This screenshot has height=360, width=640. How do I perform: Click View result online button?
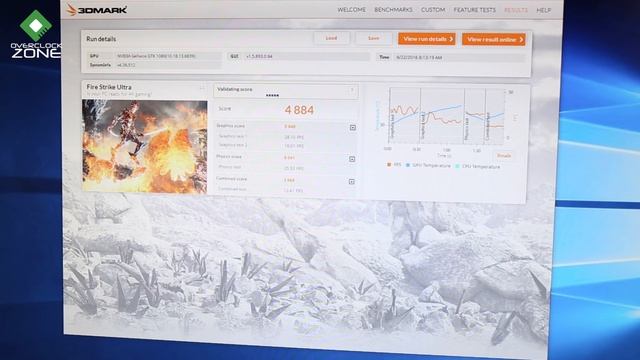click(x=493, y=40)
